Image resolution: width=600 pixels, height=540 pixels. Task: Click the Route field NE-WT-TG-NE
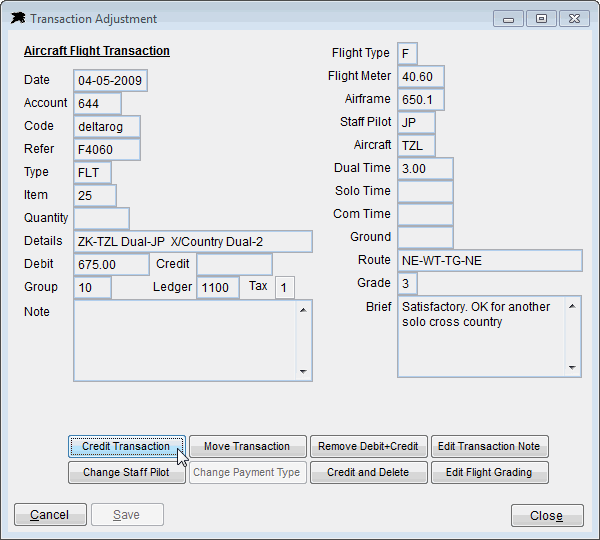pyautogui.click(x=490, y=261)
